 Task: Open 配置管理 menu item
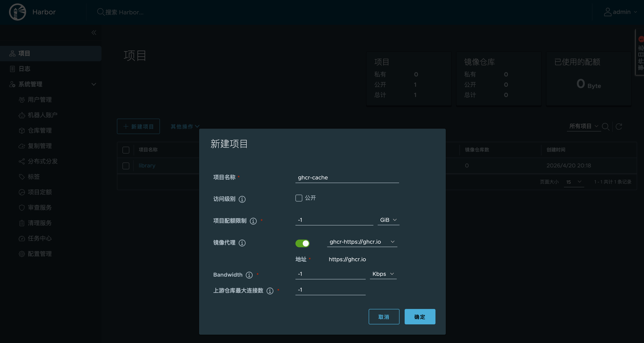click(40, 254)
